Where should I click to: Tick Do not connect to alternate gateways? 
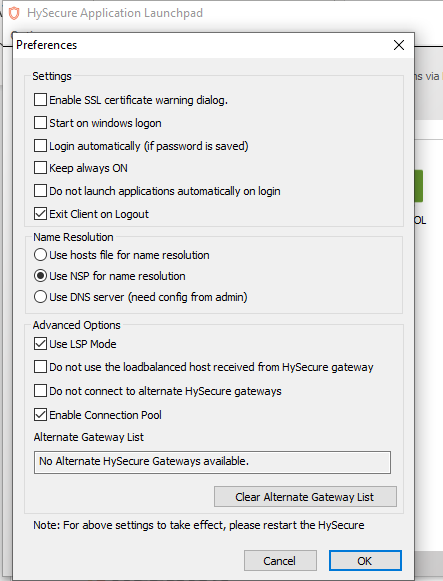click(40, 391)
